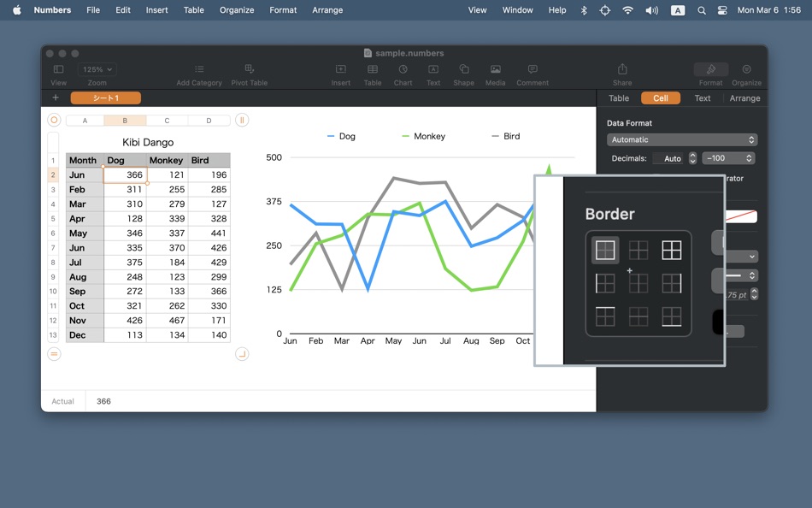Create a Pivot Table from toolbar
Viewport: 812px width, 508px height.
tap(249, 69)
